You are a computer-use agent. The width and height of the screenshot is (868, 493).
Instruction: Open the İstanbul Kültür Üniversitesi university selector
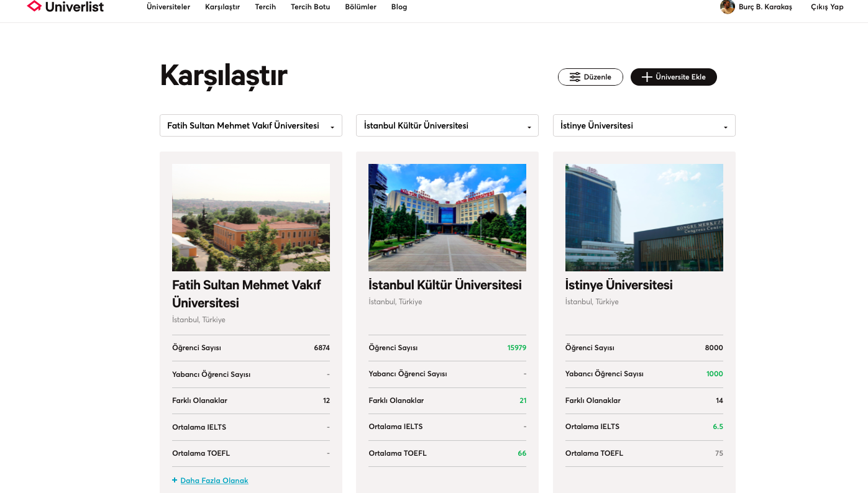point(447,125)
